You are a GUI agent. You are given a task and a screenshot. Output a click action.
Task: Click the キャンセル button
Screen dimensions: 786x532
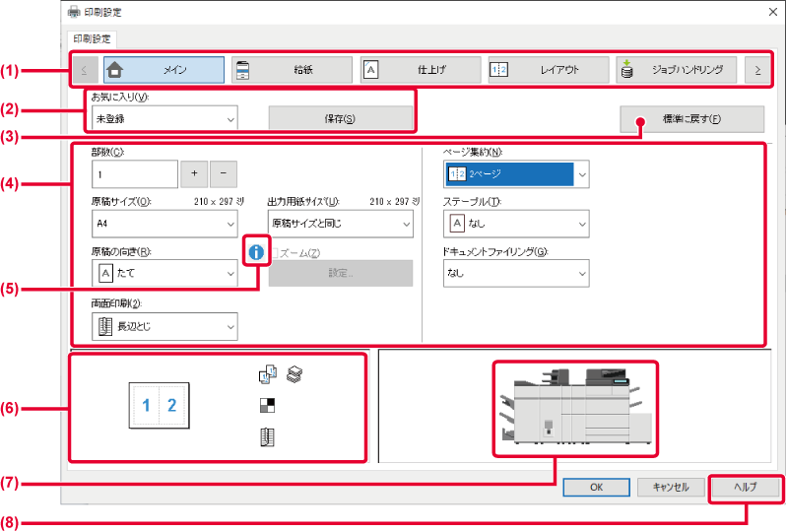pyautogui.click(x=671, y=487)
